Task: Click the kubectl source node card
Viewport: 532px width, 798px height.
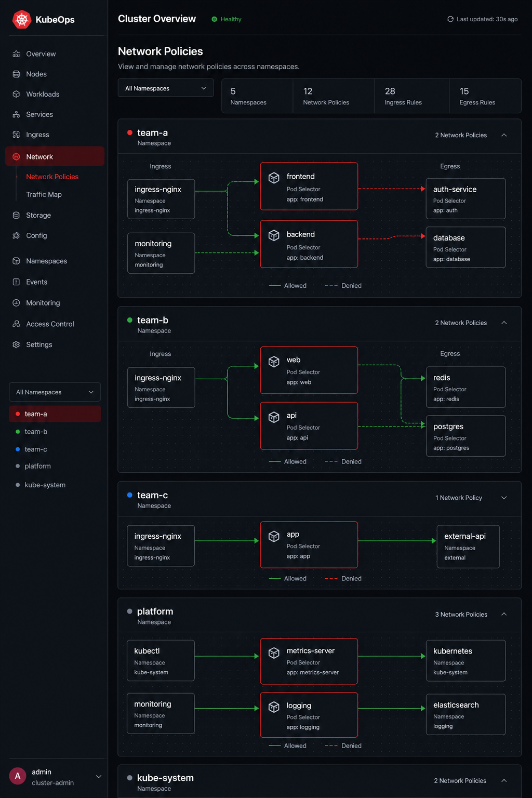Action: tap(161, 660)
